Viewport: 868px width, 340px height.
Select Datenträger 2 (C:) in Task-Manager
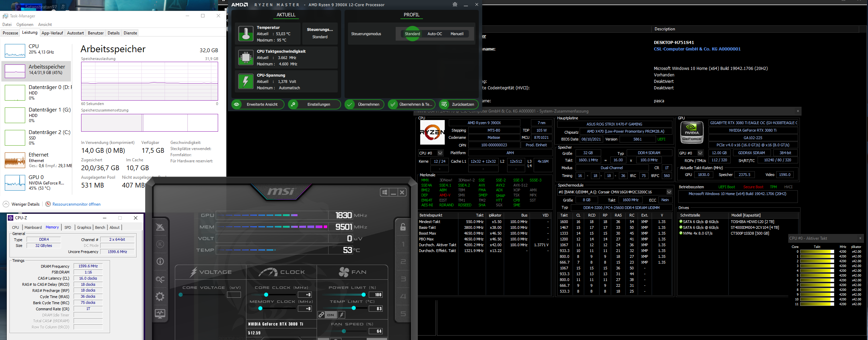[37, 137]
